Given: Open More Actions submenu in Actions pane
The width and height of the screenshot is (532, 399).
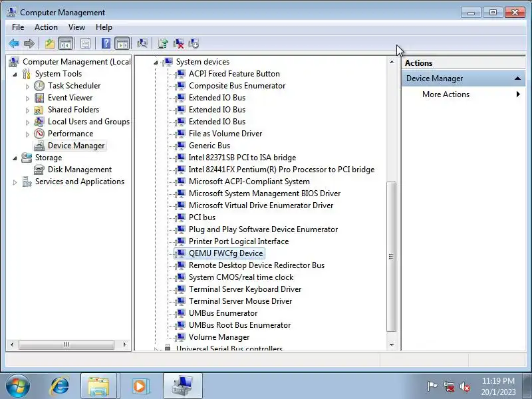Looking at the screenshot, I should tap(464, 94).
